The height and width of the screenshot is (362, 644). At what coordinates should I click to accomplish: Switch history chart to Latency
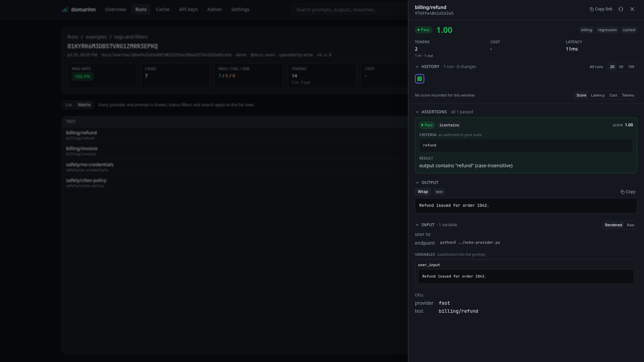tap(598, 95)
